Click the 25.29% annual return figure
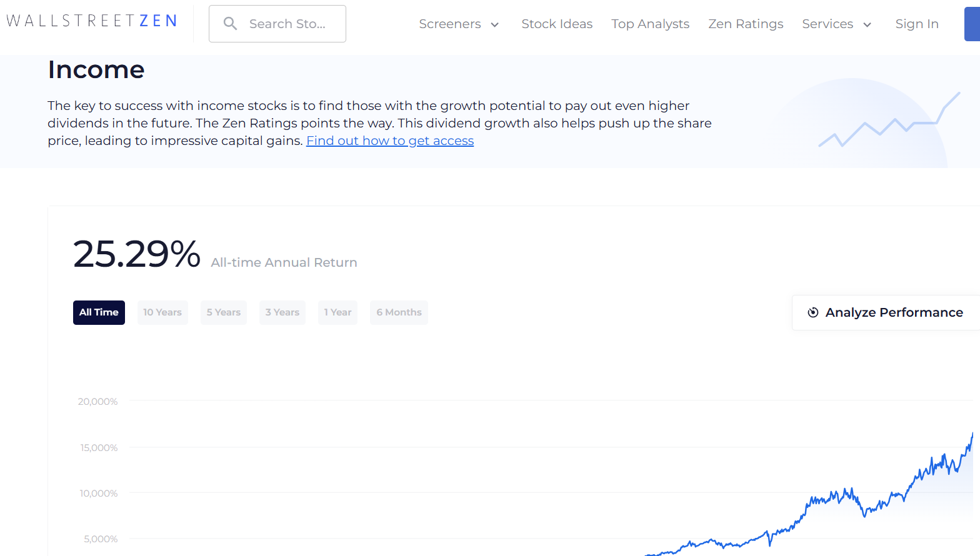 [x=136, y=254]
